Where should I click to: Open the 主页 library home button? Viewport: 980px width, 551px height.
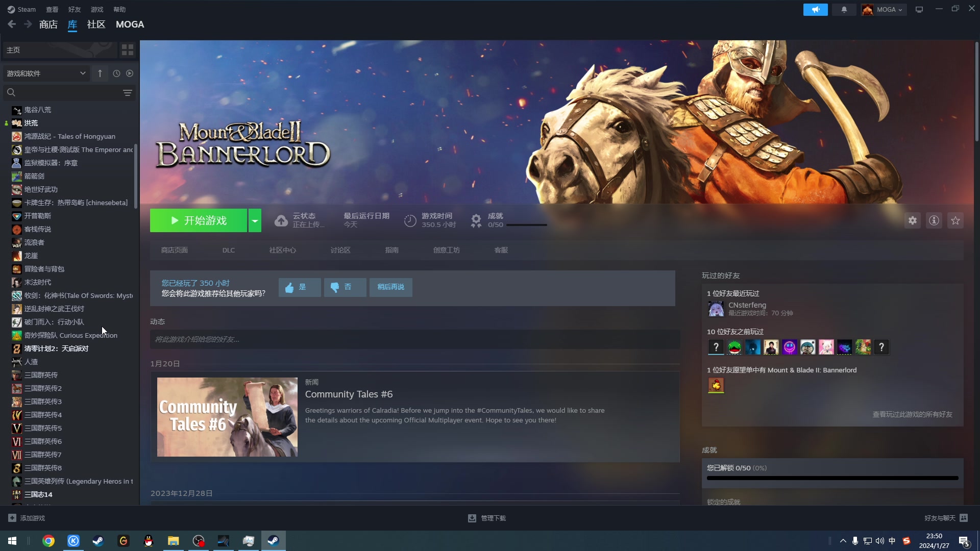tap(60, 50)
